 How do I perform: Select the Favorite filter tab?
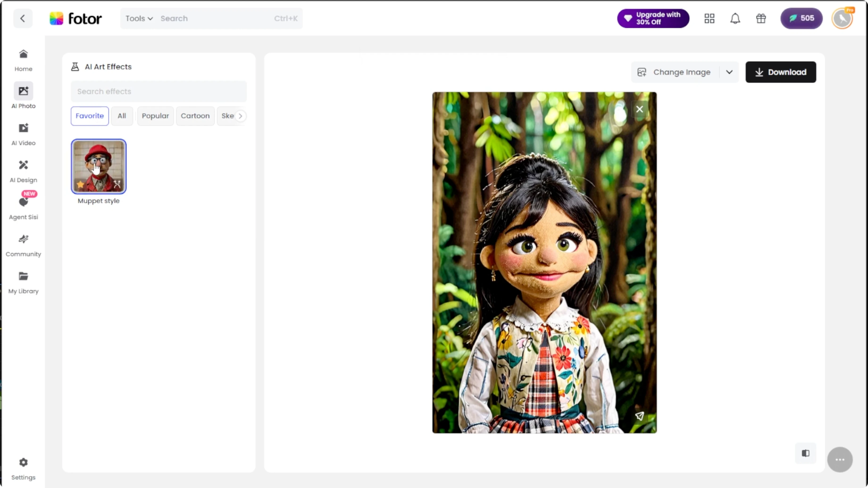(90, 116)
